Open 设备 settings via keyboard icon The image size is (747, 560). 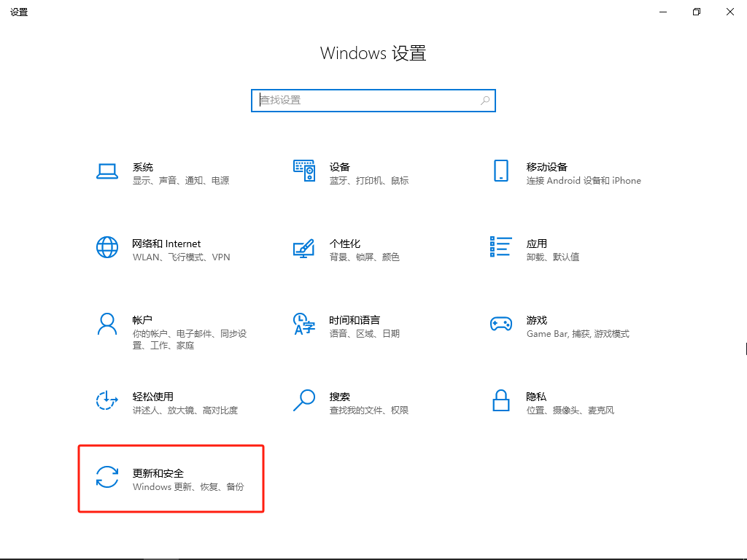pyautogui.click(x=304, y=171)
